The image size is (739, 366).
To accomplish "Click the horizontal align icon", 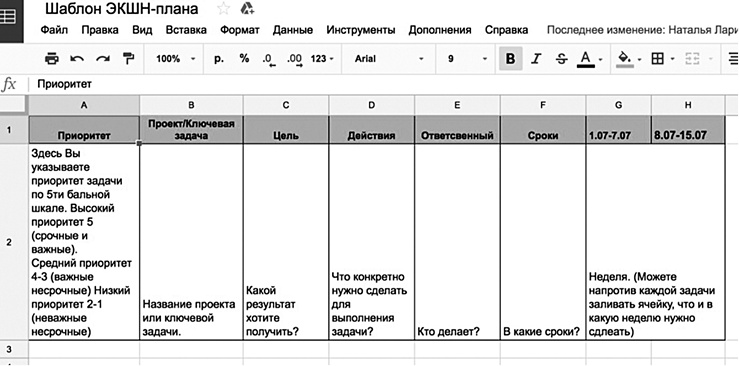I will pos(733,59).
